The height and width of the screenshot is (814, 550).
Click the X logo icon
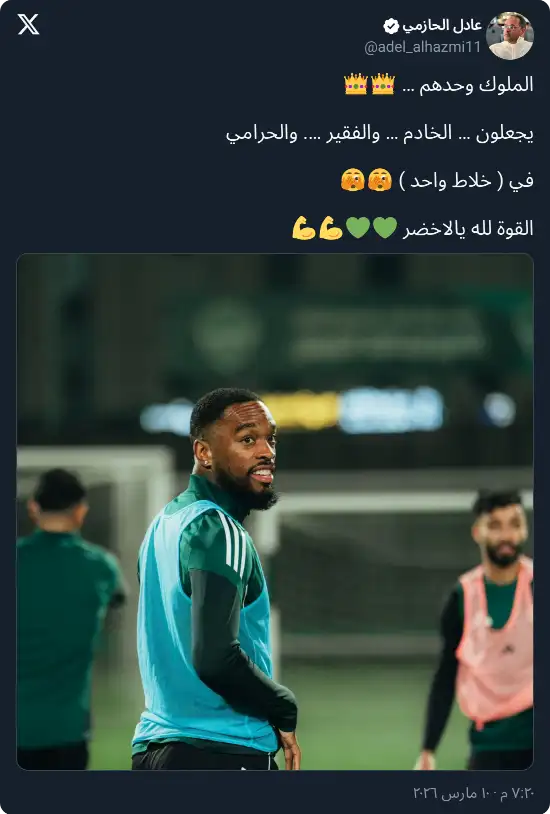click(x=28, y=24)
